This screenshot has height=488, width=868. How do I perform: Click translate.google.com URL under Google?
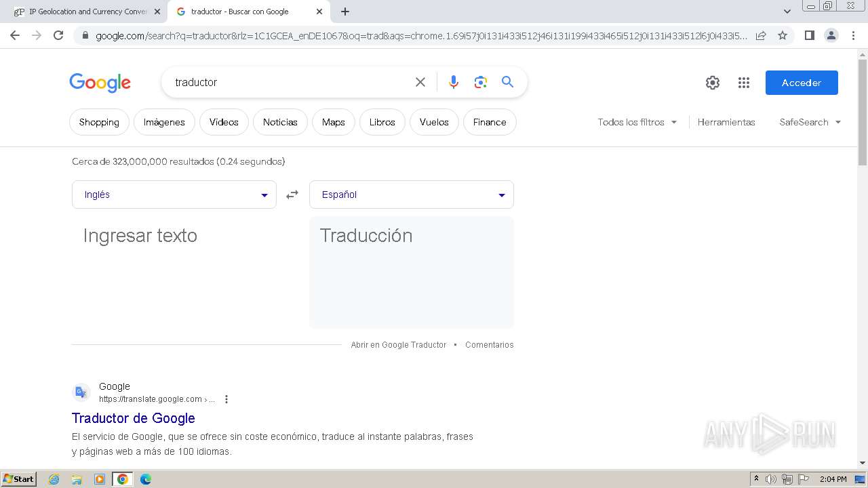coord(157,399)
